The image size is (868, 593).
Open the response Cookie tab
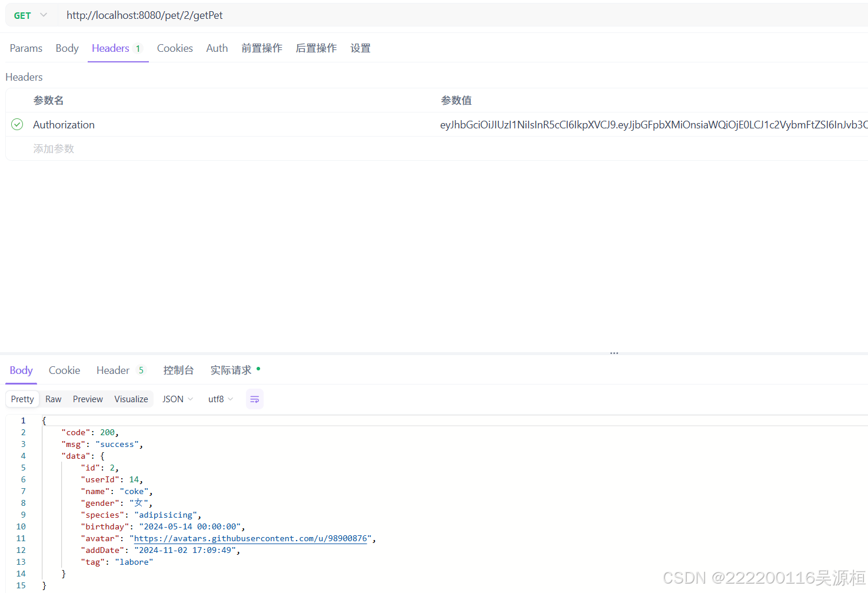pos(64,370)
